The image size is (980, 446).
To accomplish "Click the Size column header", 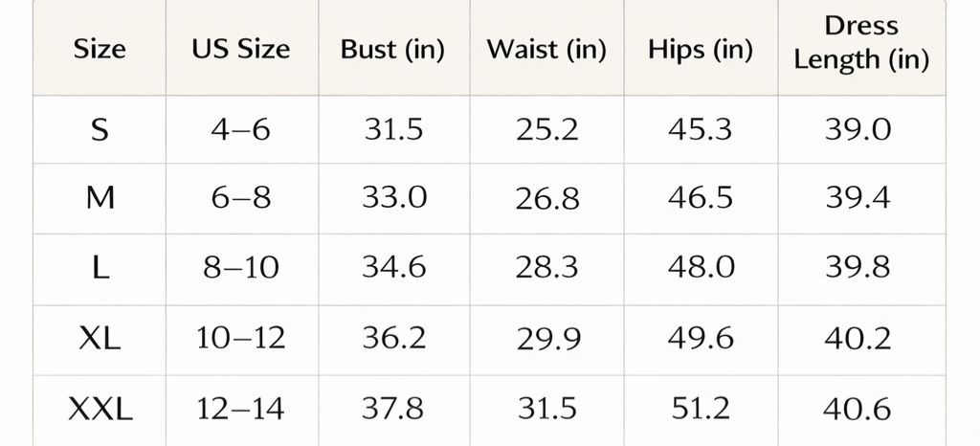I will pyautogui.click(x=100, y=50).
